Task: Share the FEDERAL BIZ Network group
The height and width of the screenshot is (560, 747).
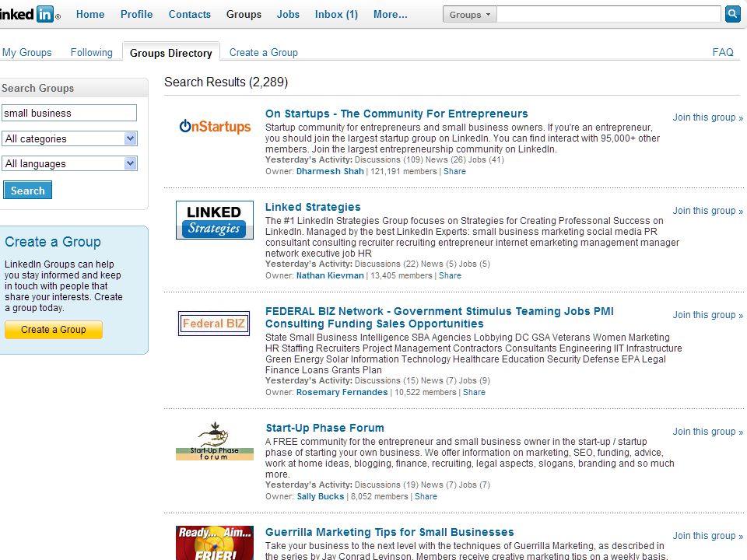Action: [474, 392]
